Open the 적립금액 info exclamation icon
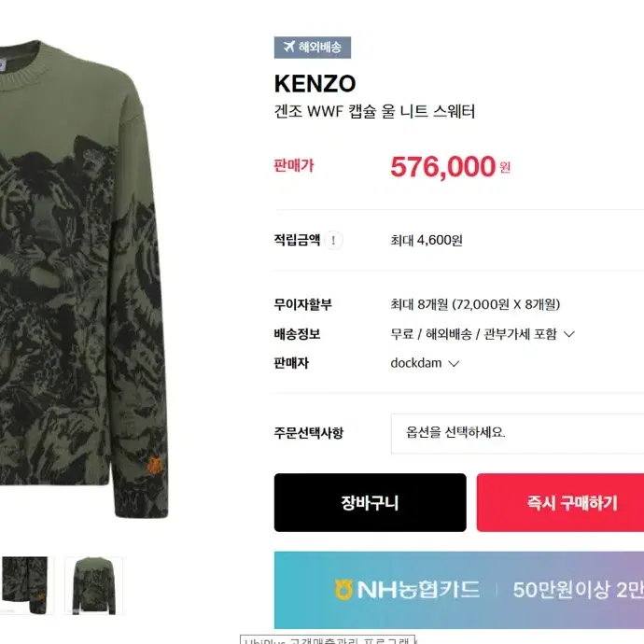 333,240
